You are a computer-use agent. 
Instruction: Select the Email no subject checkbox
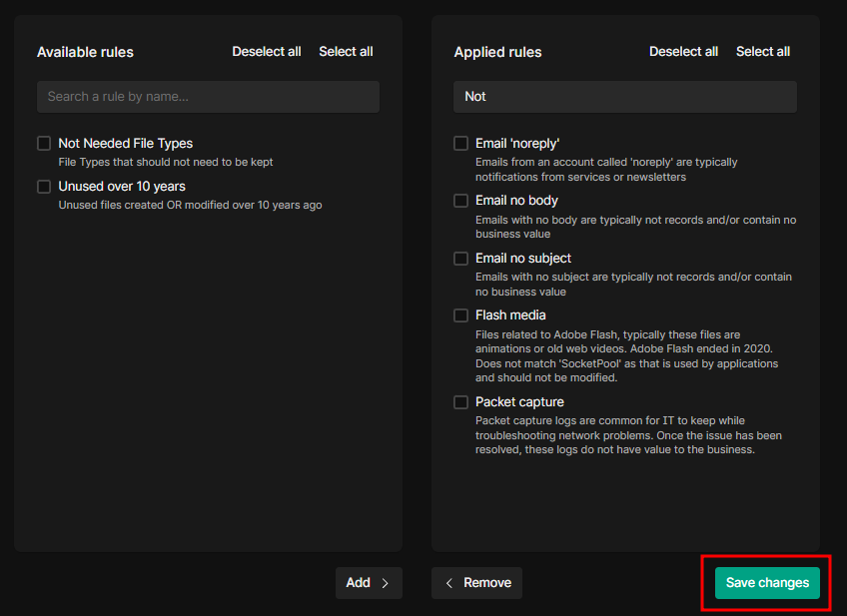click(460, 259)
